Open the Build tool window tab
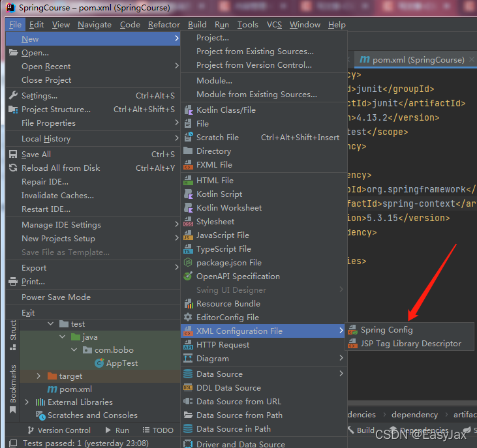The height and width of the screenshot is (448, 477). 362,430
